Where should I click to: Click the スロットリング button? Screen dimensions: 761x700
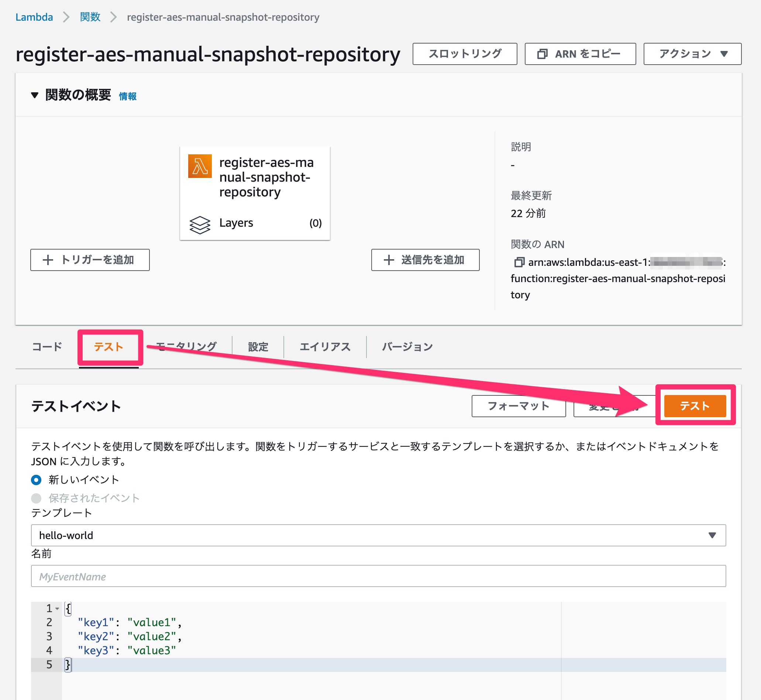tap(465, 54)
